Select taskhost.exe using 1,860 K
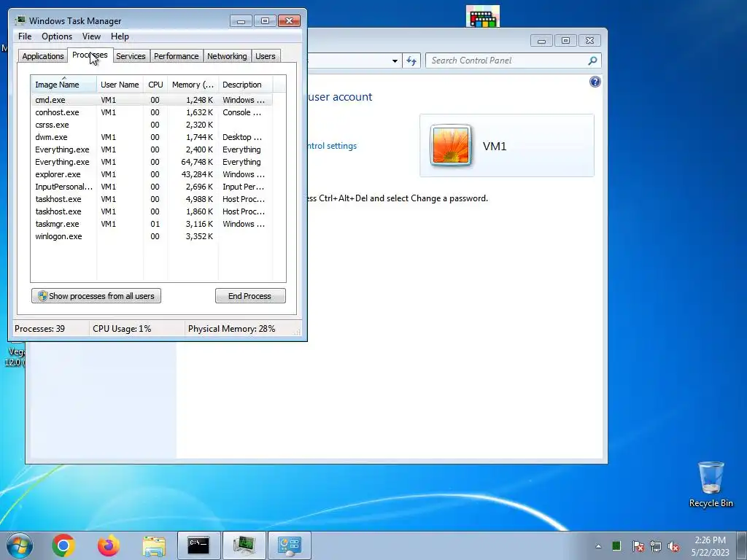Viewport: 747px width, 560px height. (x=152, y=211)
